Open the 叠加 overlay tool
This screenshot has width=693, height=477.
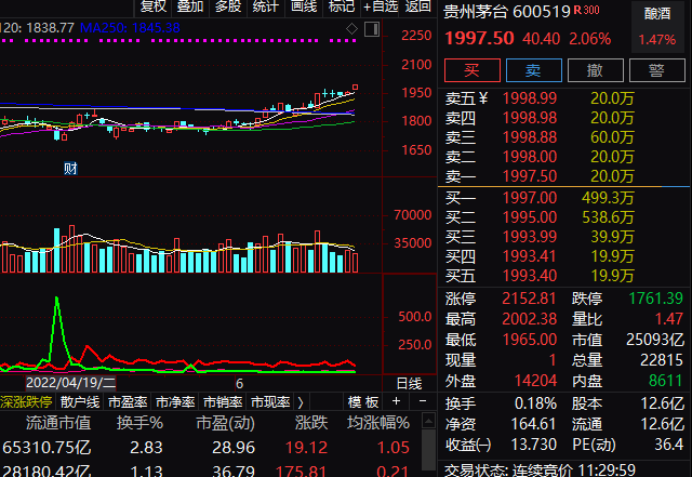pos(190,6)
